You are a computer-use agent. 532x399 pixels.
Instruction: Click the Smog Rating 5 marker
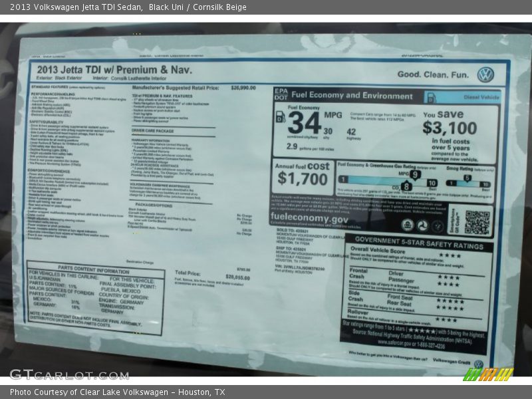tap(467, 178)
